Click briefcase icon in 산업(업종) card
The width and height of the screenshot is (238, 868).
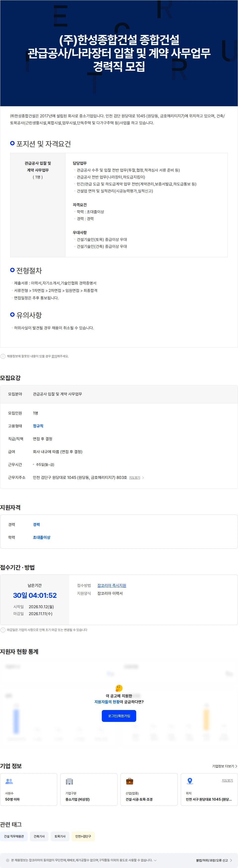pyautogui.click(x=129, y=781)
